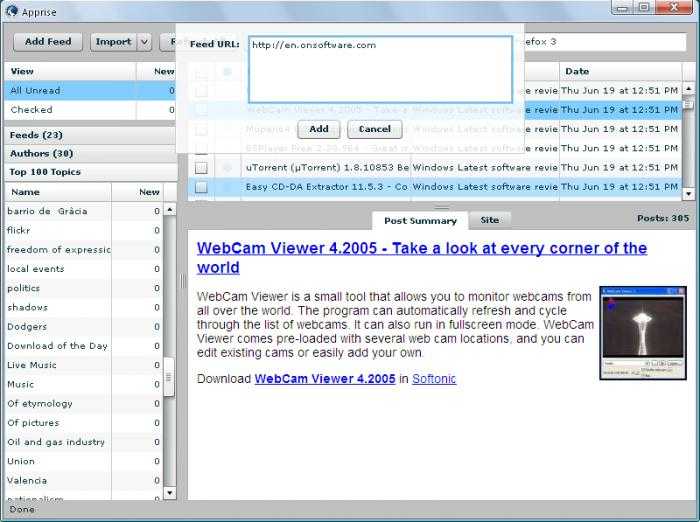Open the WebCam Viewer 4.2005 headline link

coord(421,258)
